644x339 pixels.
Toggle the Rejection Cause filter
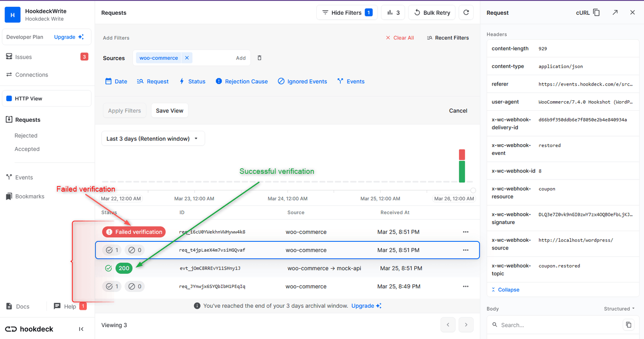tap(241, 81)
